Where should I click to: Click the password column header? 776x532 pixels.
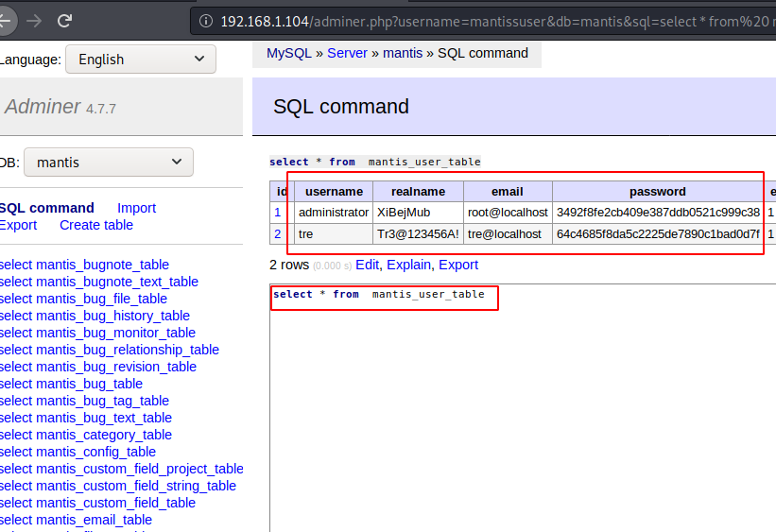[658, 192]
